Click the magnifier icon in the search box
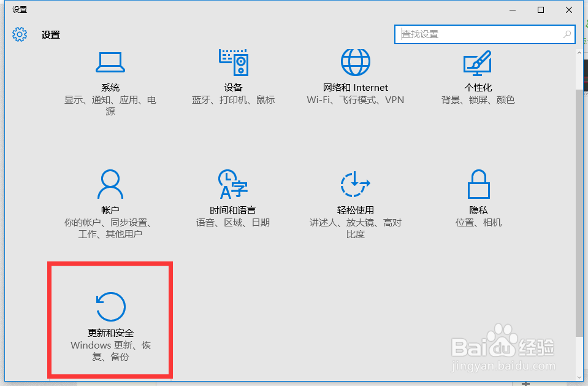 (x=567, y=34)
